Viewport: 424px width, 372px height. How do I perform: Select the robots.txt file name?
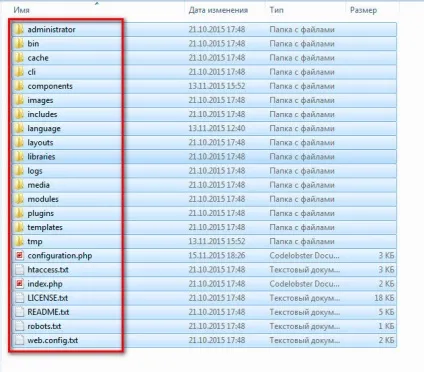pyautogui.click(x=44, y=326)
